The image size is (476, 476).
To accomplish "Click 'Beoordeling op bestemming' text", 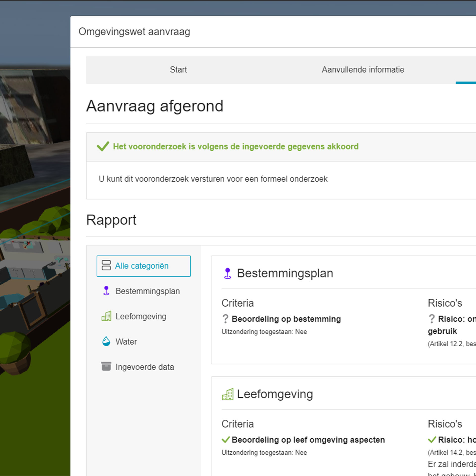I will pyautogui.click(x=286, y=319).
